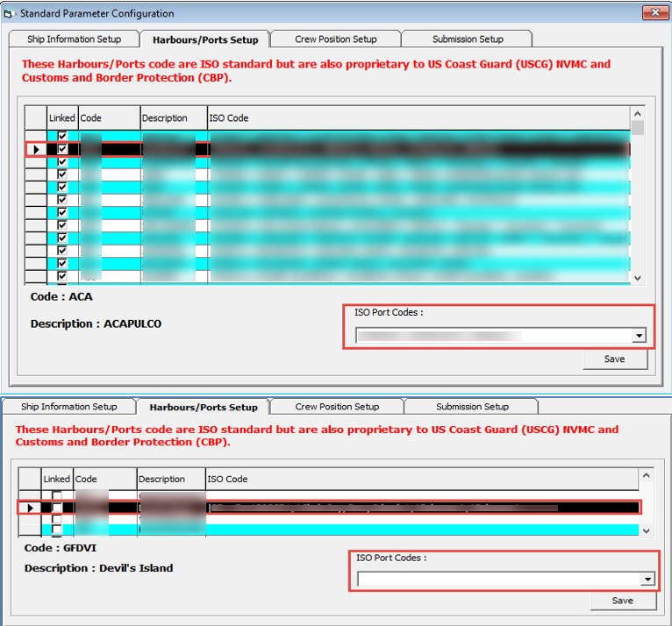This screenshot has height=626, width=672.
Task: Click ISO Code column header in upper grid
Action: point(418,117)
